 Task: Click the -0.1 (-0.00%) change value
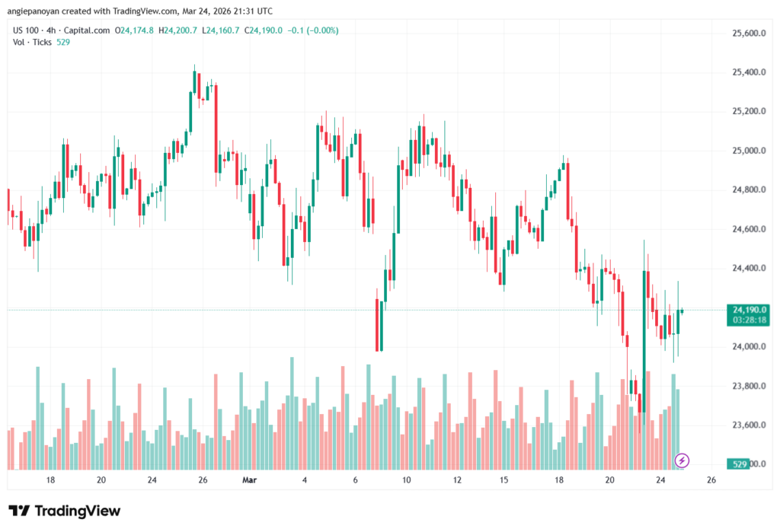tap(312, 30)
